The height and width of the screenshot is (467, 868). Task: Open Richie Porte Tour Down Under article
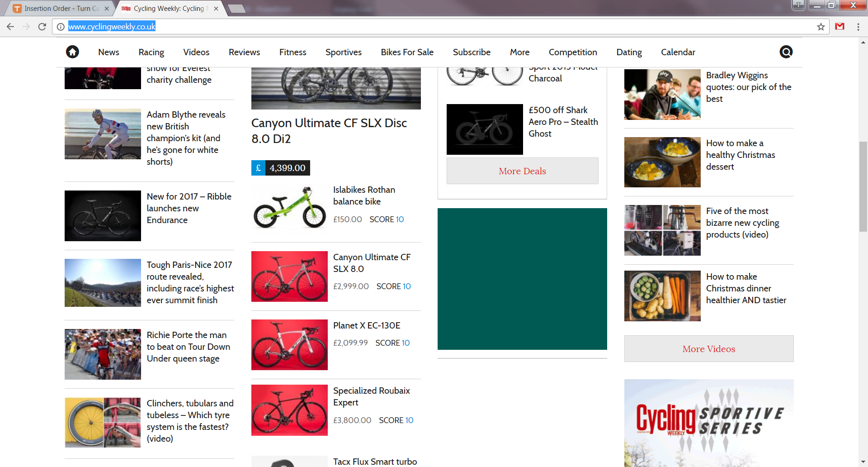pyautogui.click(x=188, y=347)
